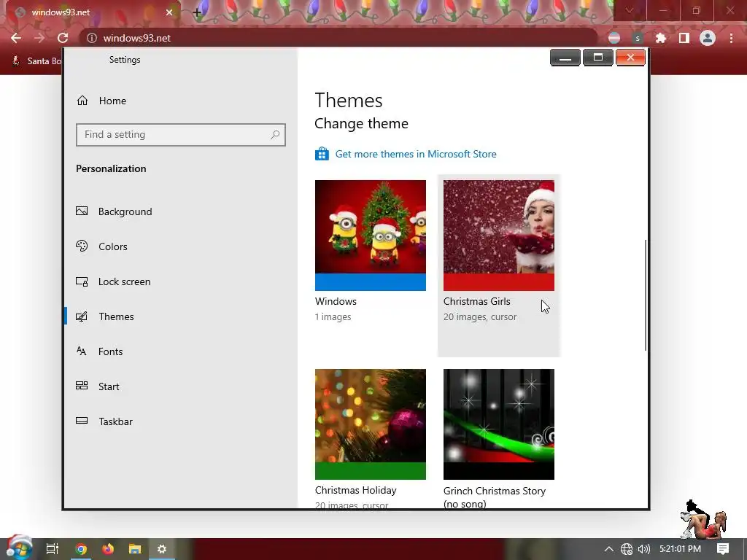The height and width of the screenshot is (560, 747).
Task: Open the clock showing 5:21:01 PM
Action: [680, 549]
